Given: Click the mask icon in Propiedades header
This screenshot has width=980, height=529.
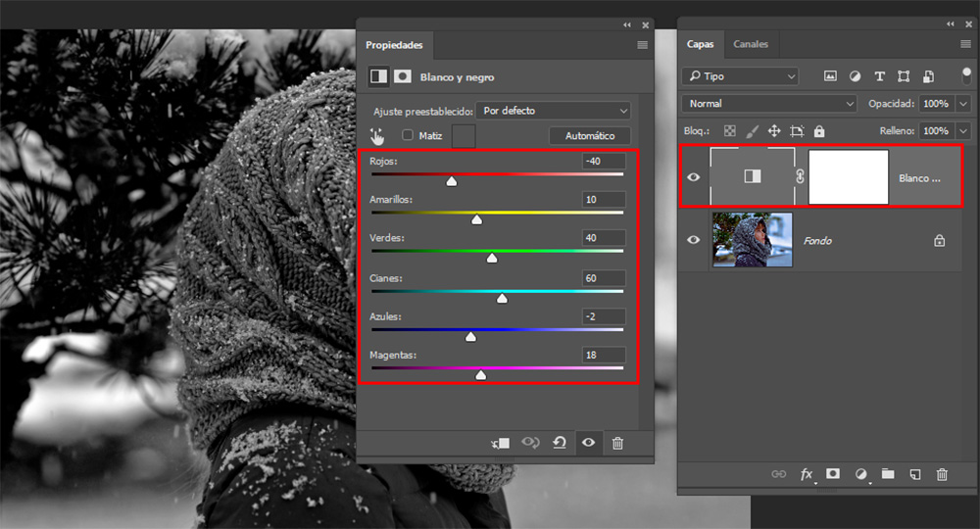Looking at the screenshot, I should point(403,76).
